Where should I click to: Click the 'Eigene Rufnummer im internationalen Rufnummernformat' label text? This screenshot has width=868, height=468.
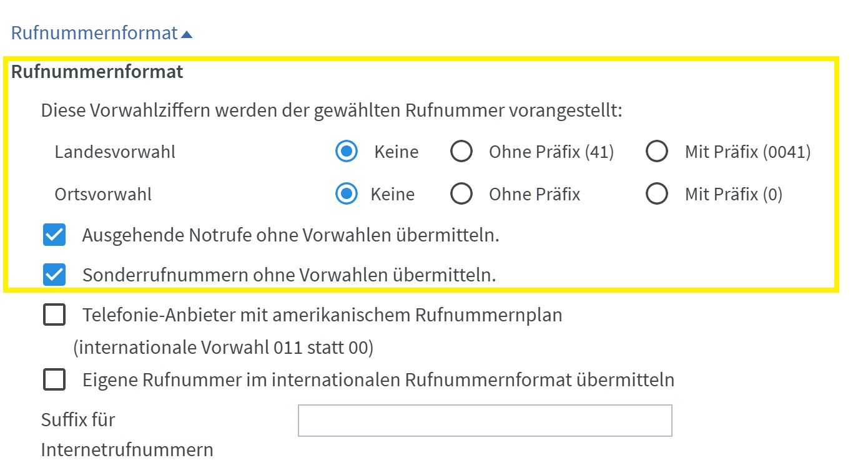(x=378, y=380)
